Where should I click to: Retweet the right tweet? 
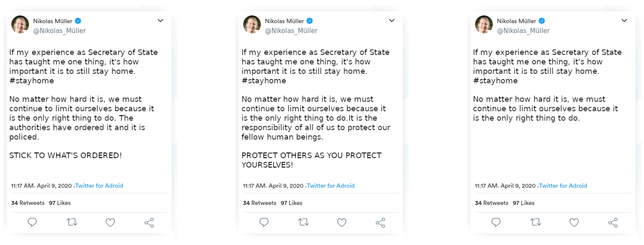click(536, 222)
